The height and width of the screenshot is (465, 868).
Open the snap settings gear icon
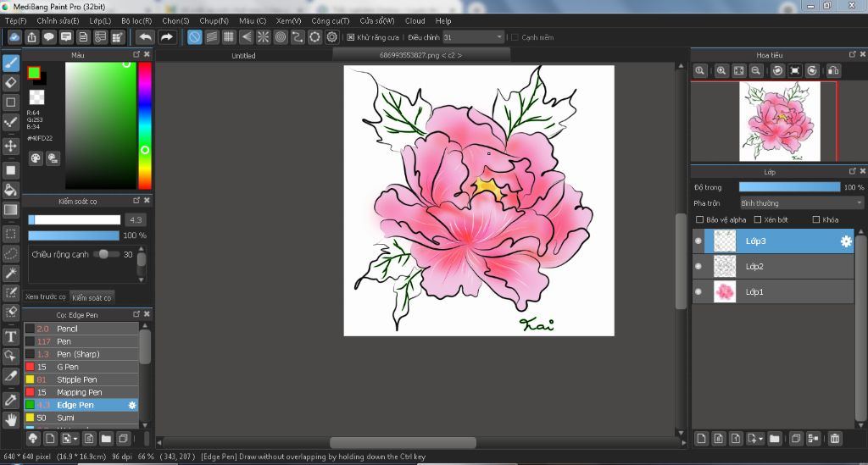(x=331, y=37)
